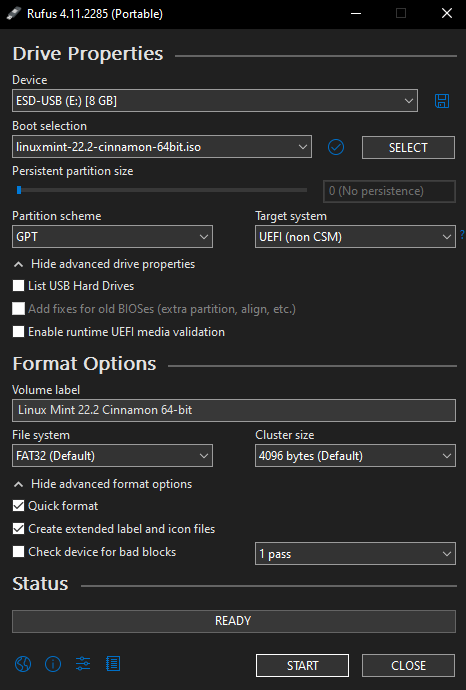Image resolution: width=466 pixels, height=690 pixels.
Task: Collapse Hide advanced drive properties
Action: point(104,264)
